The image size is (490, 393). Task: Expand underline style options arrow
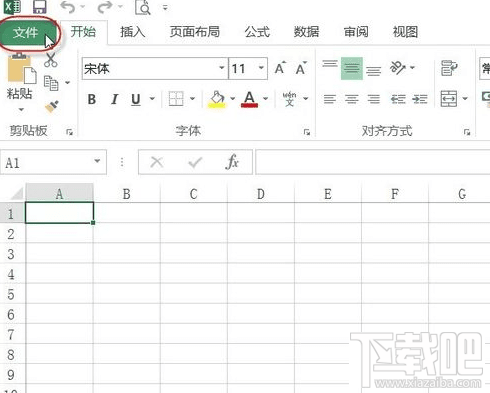152,98
